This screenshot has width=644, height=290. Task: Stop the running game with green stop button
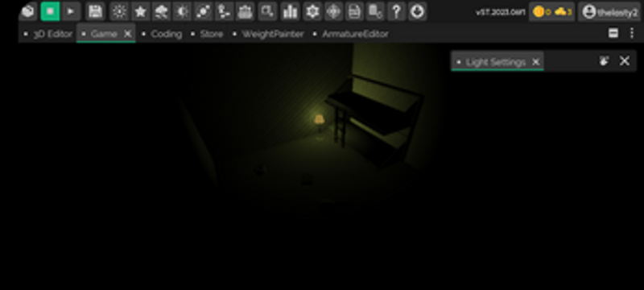point(50,11)
